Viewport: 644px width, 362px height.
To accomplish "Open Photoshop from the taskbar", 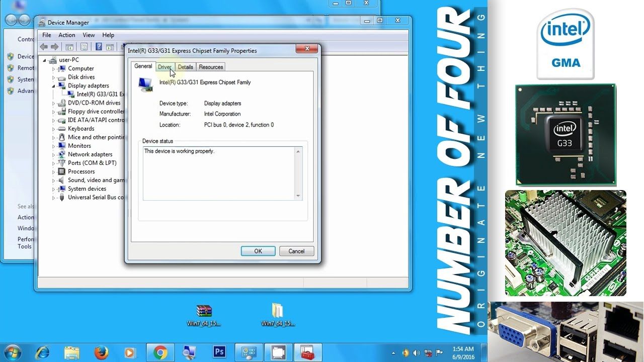I will [x=219, y=352].
